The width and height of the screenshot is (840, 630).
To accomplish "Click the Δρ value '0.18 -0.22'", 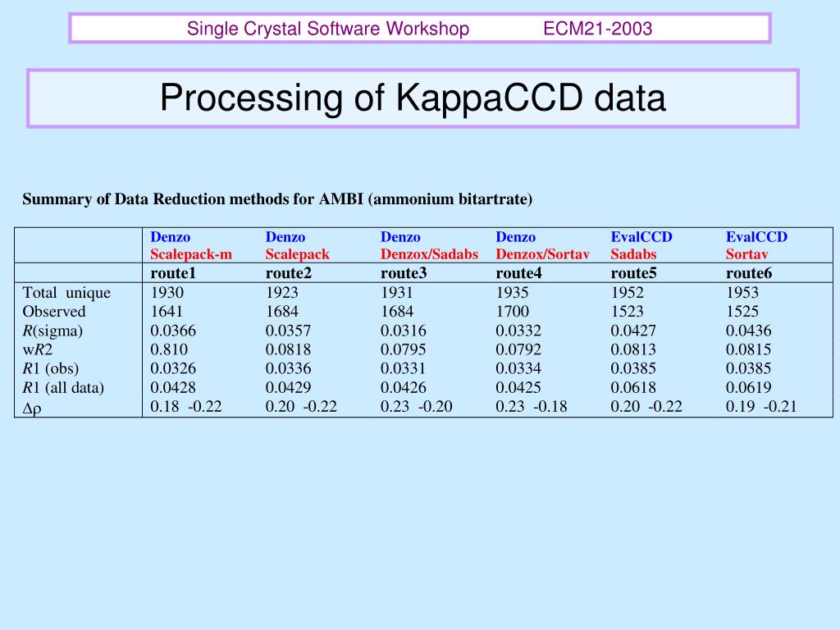I will [x=186, y=407].
